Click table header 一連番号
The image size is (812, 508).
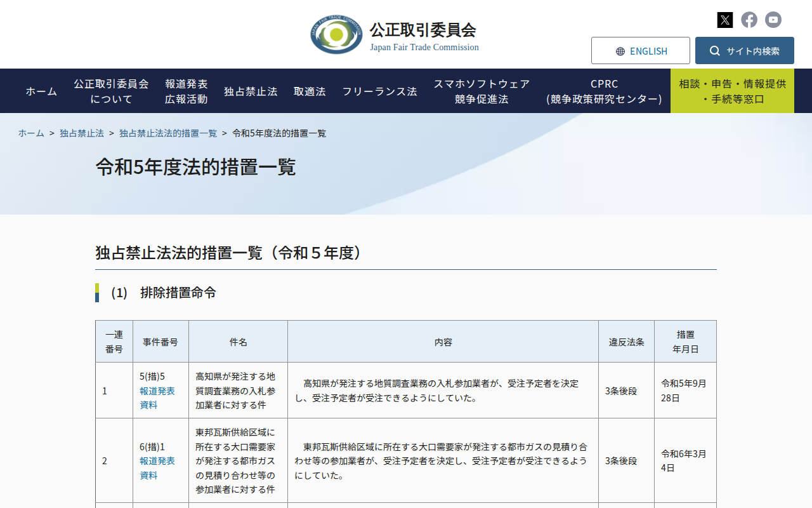point(114,342)
